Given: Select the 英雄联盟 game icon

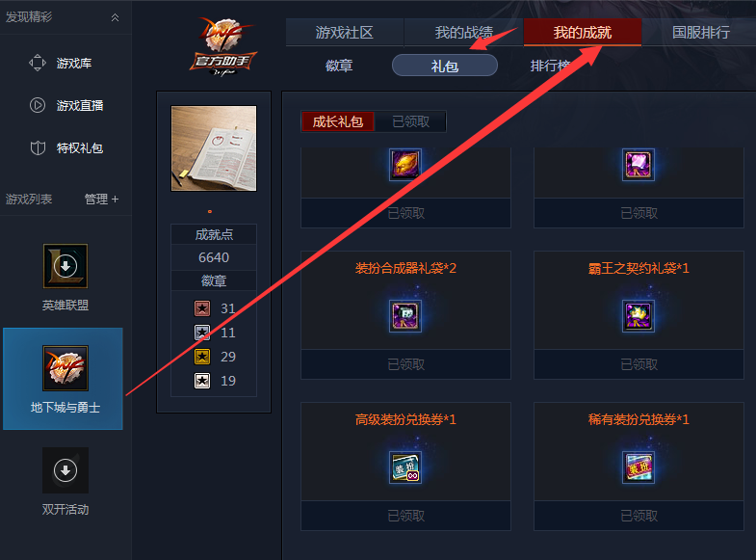Looking at the screenshot, I should click(65, 266).
